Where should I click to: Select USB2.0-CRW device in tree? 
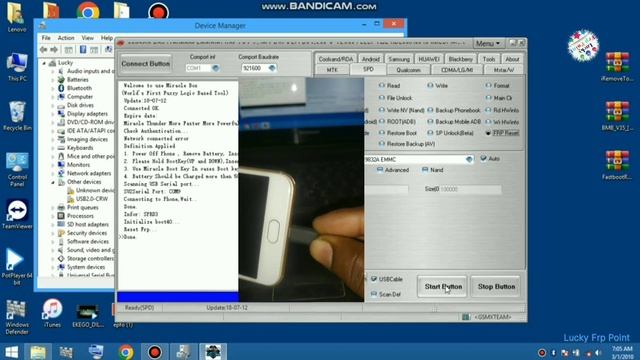(92, 199)
